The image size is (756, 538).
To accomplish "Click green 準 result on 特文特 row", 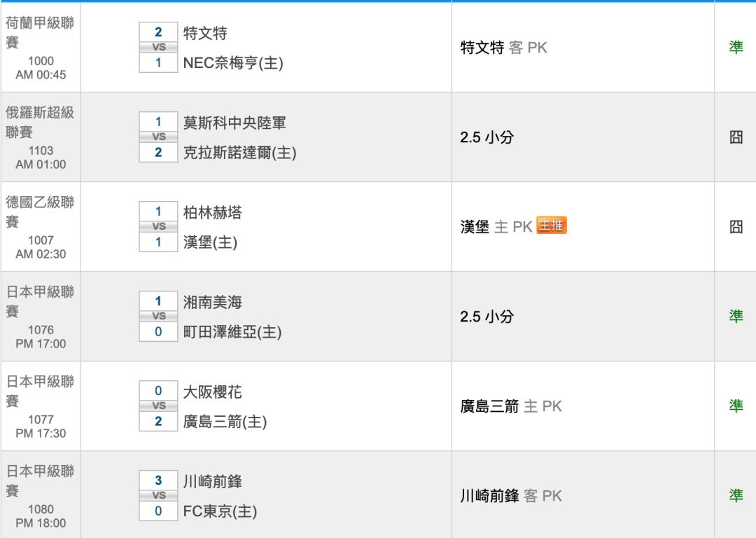I will point(736,48).
